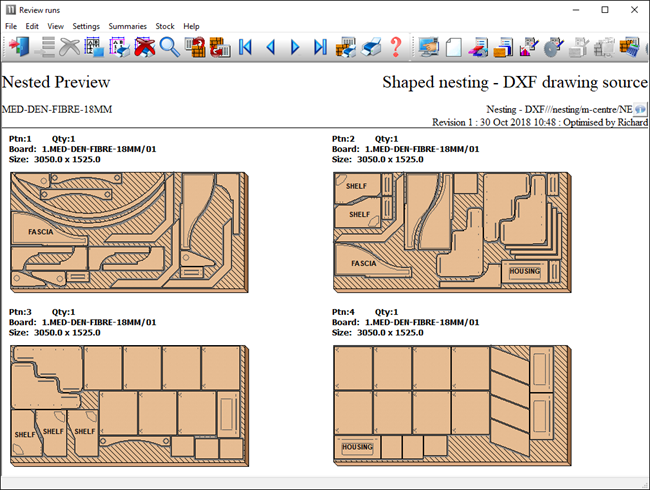Open the Settings menu

click(x=86, y=26)
